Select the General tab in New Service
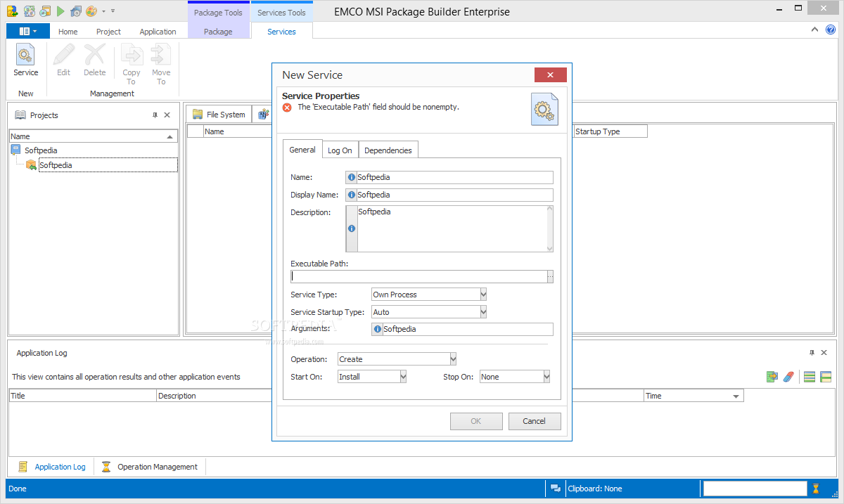 click(302, 150)
